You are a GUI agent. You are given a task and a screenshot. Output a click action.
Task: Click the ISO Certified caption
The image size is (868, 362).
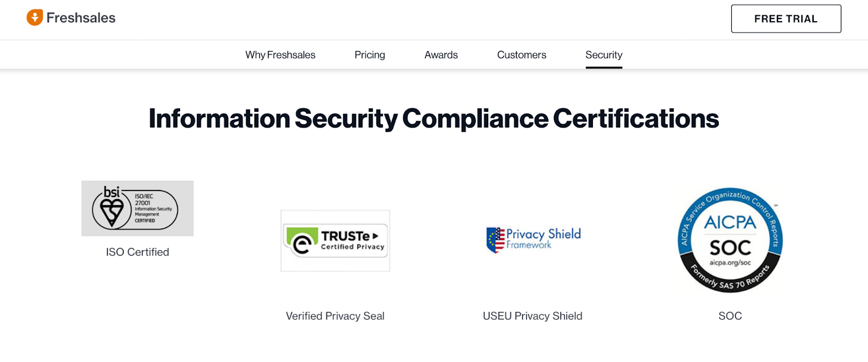tap(137, 252)
